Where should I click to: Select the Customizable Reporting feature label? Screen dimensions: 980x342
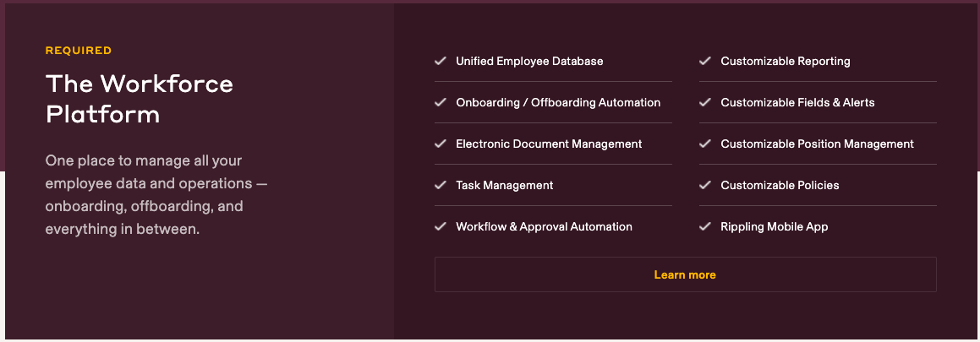point(786,62)
